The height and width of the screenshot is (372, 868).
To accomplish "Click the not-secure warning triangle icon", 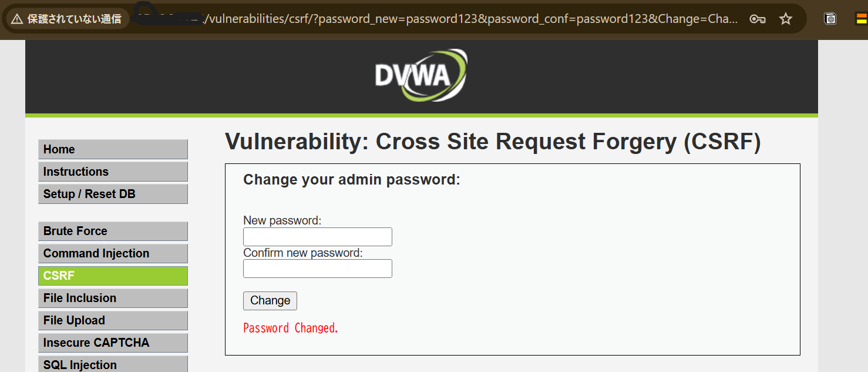I will pos(17,19).
